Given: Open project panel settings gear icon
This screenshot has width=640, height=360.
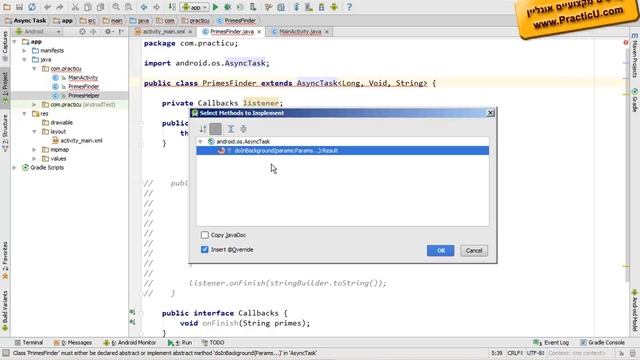Looking at the screenshot, I should [108, 31].
